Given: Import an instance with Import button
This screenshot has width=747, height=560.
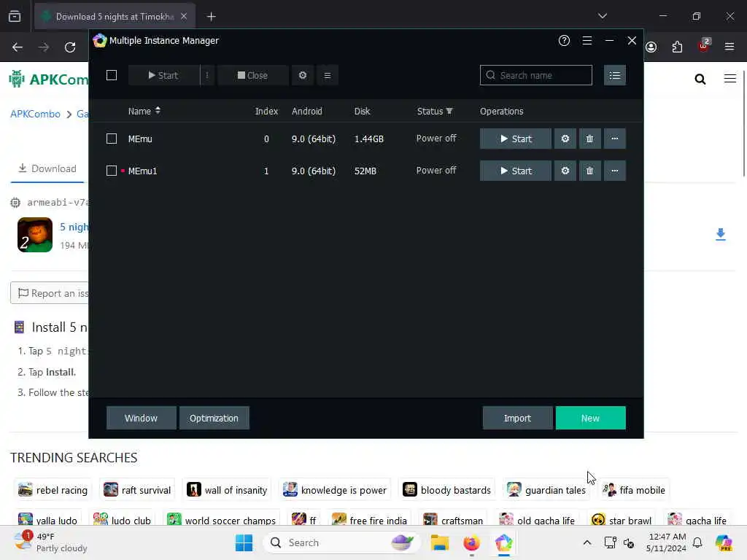Looking at the screenshot, I should pos(517,418).
